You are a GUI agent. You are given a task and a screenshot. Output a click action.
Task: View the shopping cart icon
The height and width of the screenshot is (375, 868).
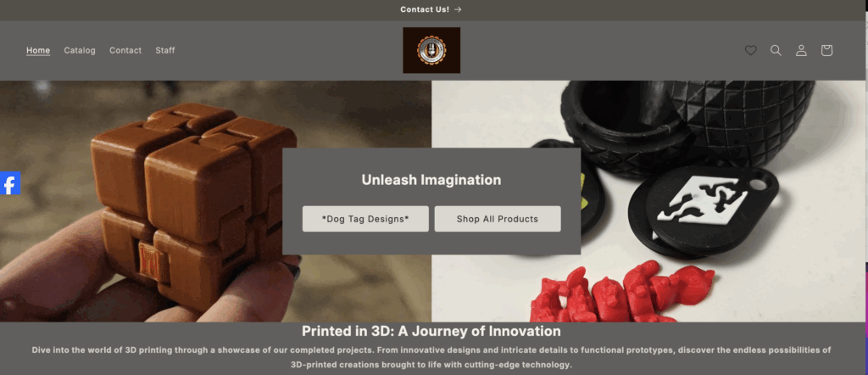(826, 50)
